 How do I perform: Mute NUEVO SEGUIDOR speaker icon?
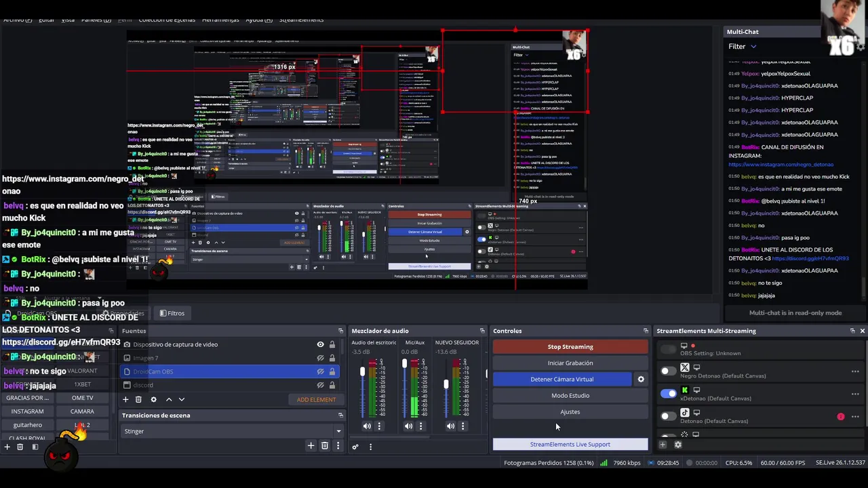(451, 426)
